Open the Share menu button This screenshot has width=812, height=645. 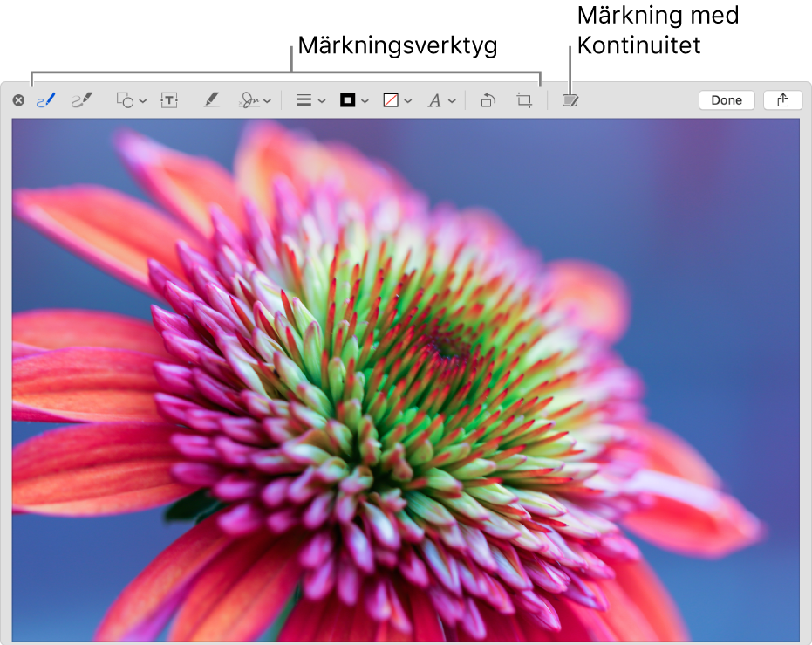[783, 100]
